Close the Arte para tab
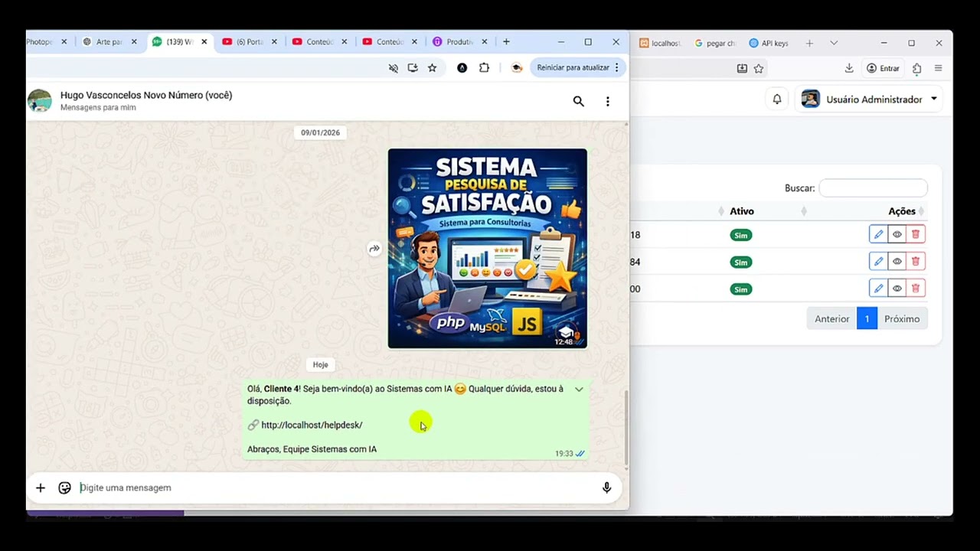 coord(134,42)
